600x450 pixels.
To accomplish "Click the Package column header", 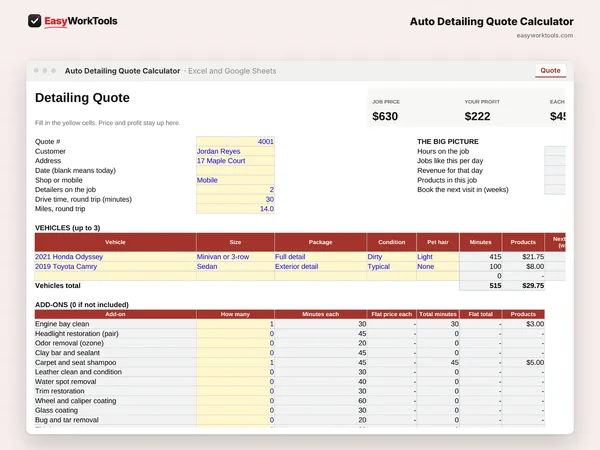I will tap(320, 242).
